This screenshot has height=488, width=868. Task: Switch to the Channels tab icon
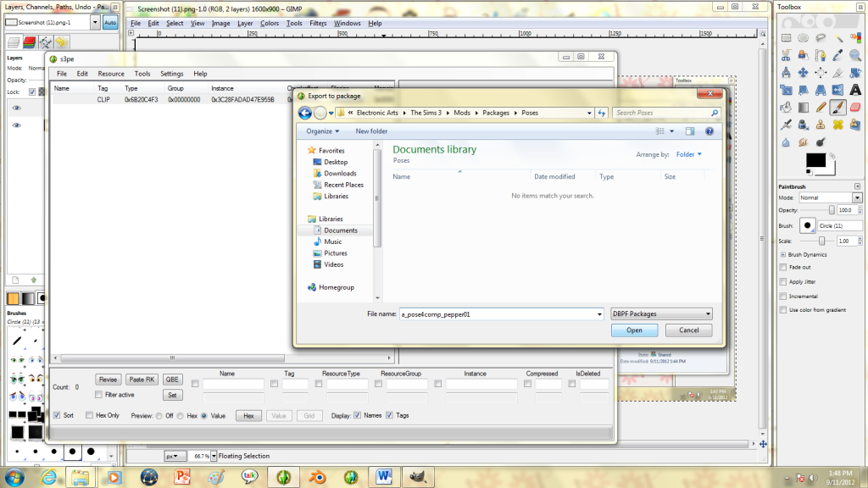(30, 42)
